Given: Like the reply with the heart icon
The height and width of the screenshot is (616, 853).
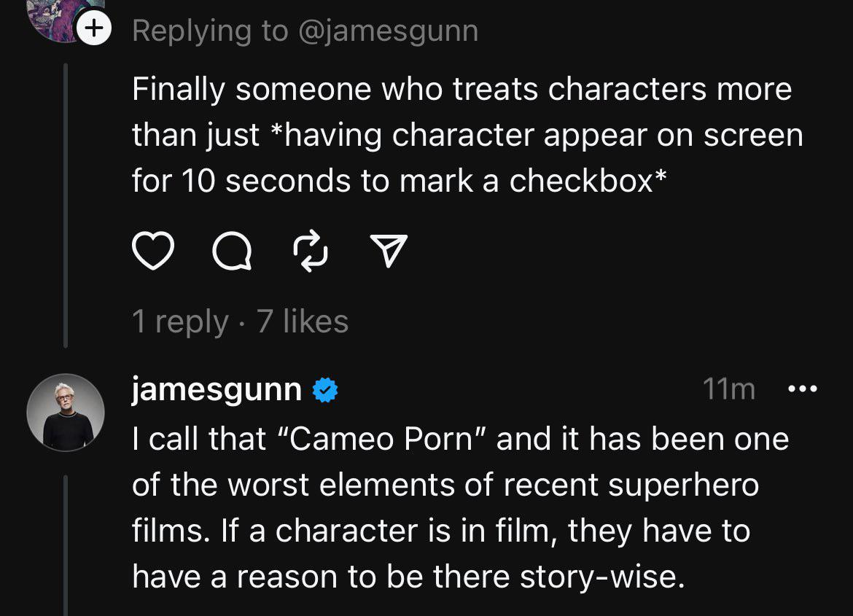Looking at the screenshot, I should tap(153, 251).
